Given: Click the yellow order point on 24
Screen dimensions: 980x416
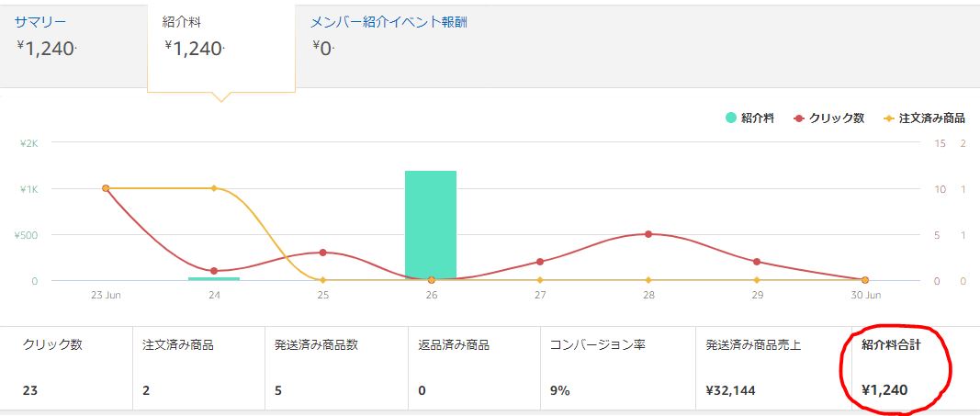Looking at the screenshot, I should click(x=214, y=188).
